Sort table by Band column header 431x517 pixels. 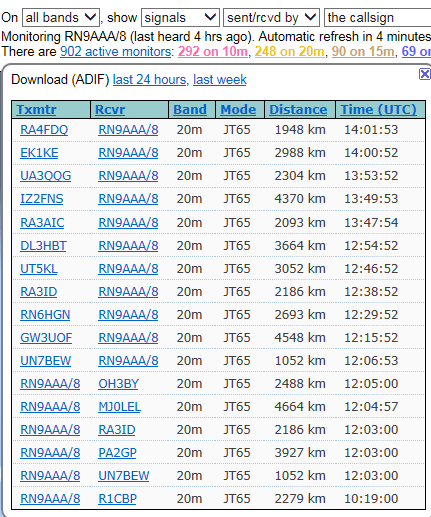coord(190,110)
